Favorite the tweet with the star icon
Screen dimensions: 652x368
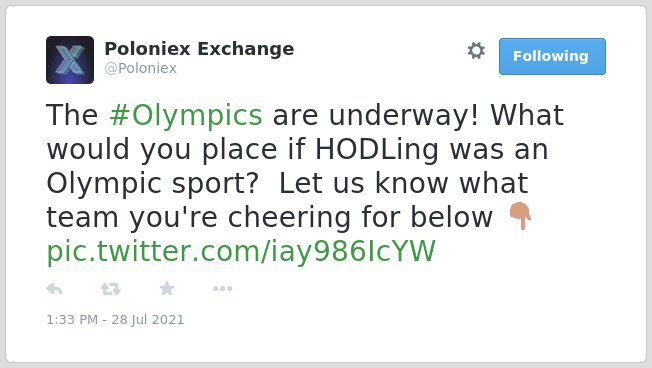coord(167,288)
